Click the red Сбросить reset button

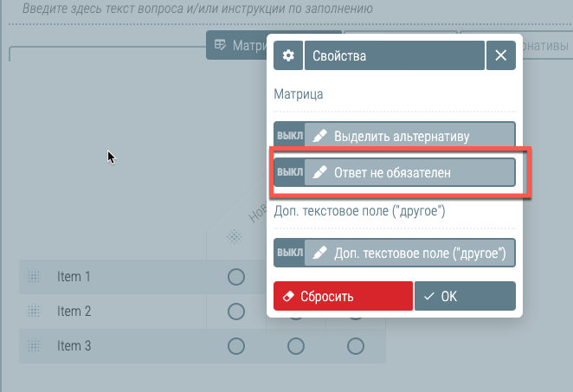tap(343, 296)
